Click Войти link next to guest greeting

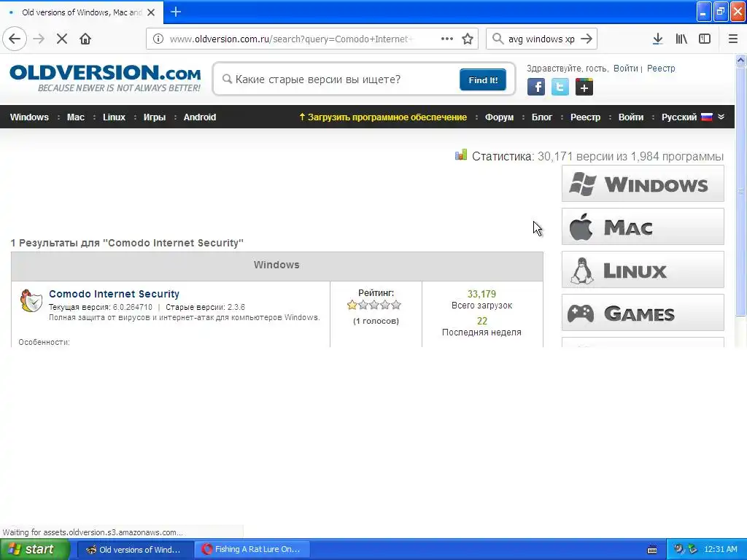tap(625, 68)
